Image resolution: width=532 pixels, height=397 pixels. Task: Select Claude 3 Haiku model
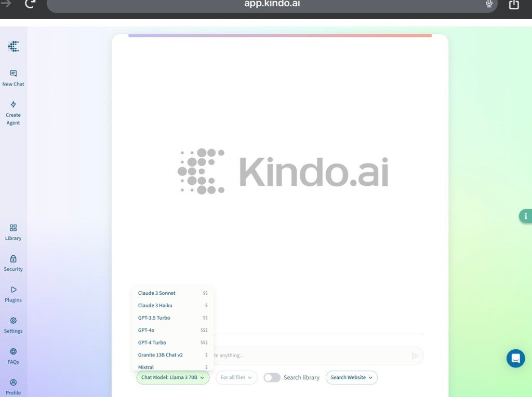[172, 306]
